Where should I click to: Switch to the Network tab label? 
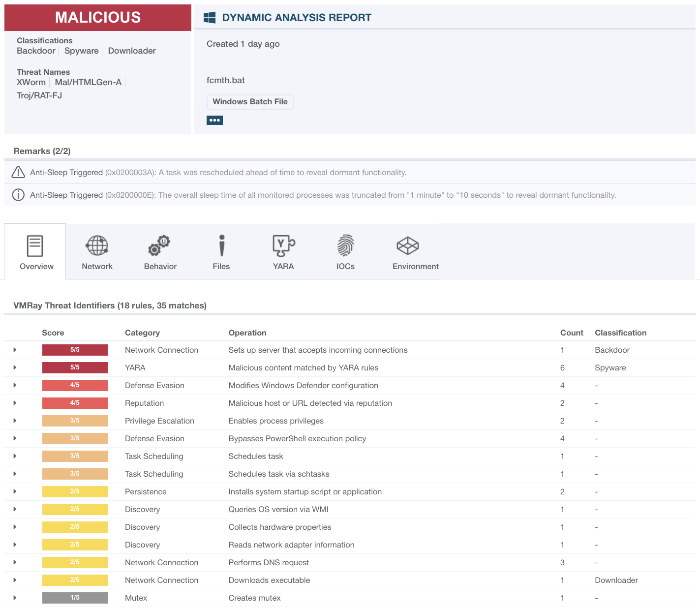coord(97,266)
